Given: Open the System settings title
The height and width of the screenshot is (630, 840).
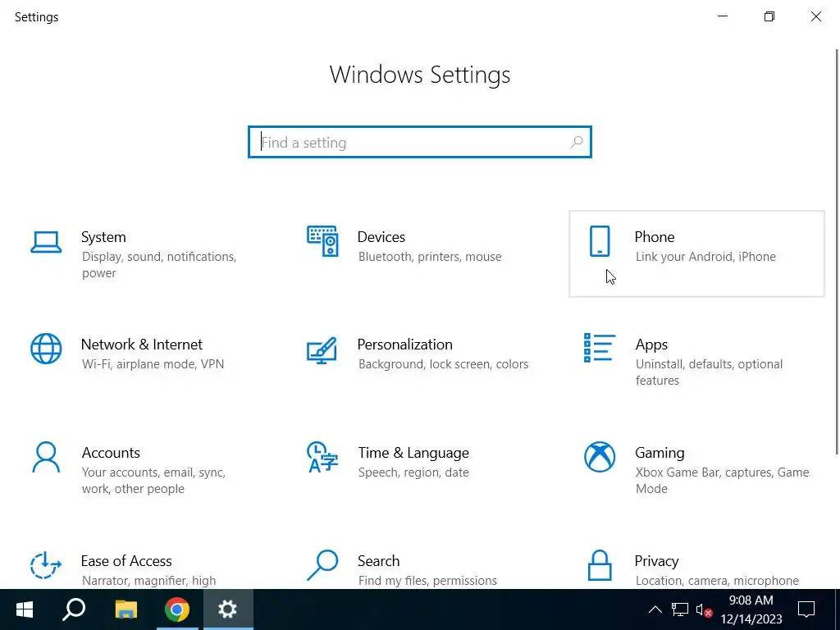Looking at the screenshot, I should pyautogui.click(x=103, y=237).
